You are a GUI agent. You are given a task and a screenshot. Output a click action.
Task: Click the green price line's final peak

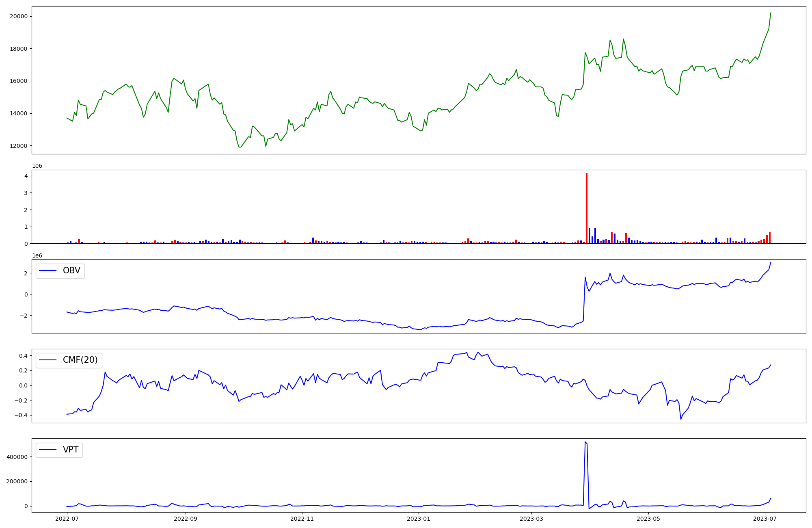click(771, 13)
